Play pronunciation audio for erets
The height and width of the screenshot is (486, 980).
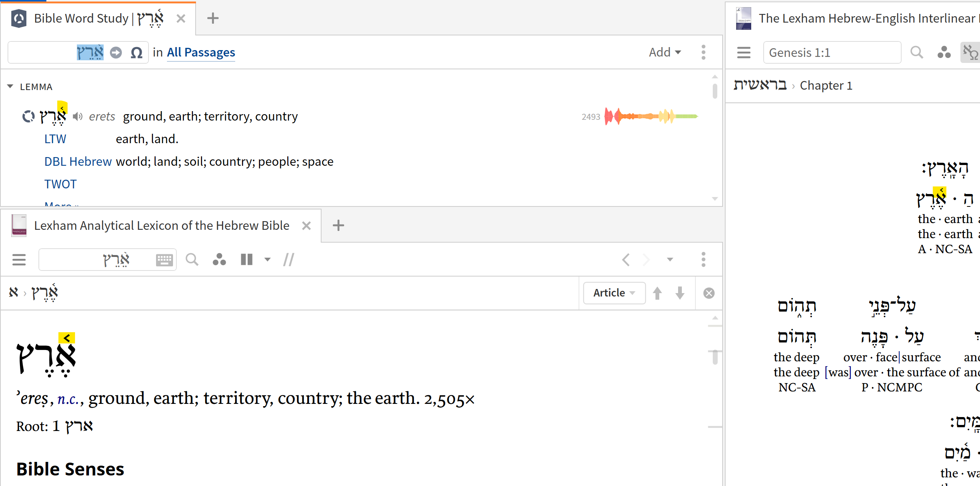pyautogui.click(x=78, y=116)
